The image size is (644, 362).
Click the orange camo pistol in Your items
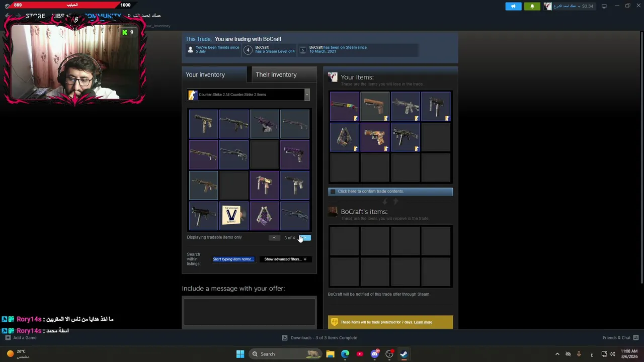click(x=375, y=137)
